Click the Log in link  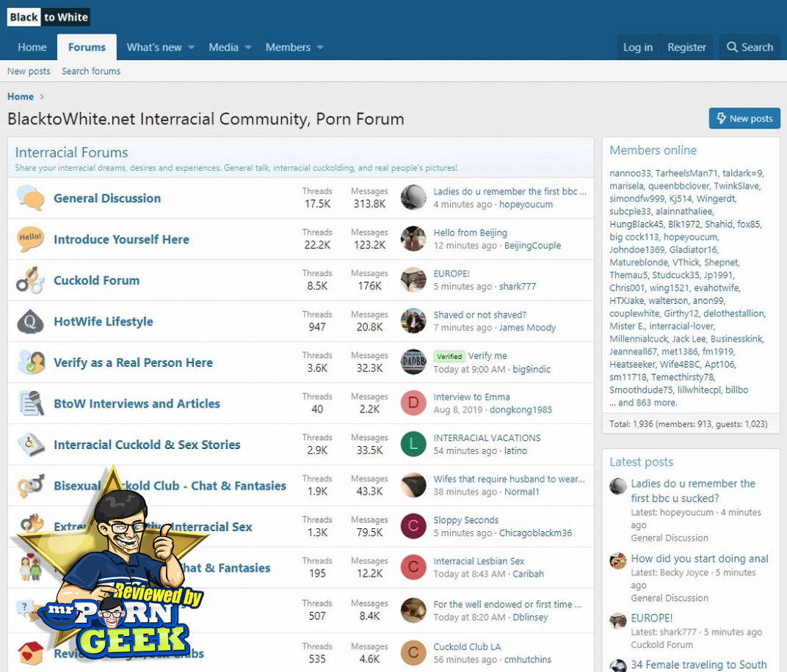click(x=638, y=47)
